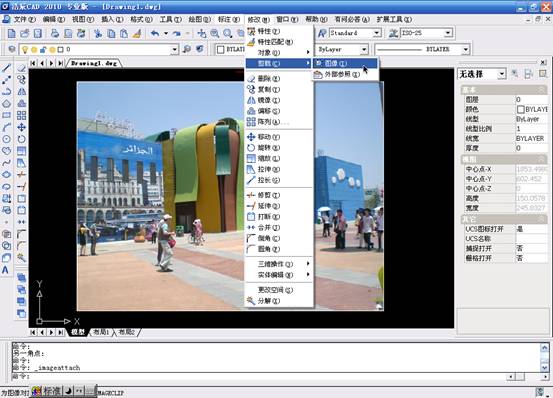Select the Circle draw tool
This screenshot has width=553, height=398.
(x=6, y=139)
